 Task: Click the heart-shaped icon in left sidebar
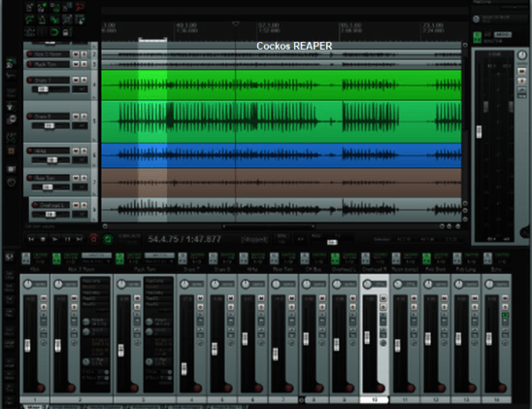point(12,183)
